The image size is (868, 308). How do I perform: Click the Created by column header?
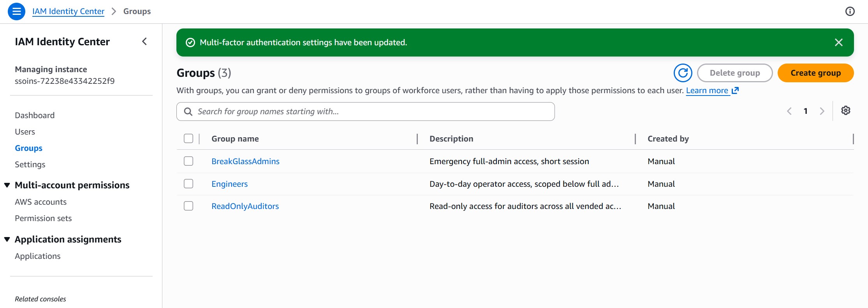tap(668, 139)
